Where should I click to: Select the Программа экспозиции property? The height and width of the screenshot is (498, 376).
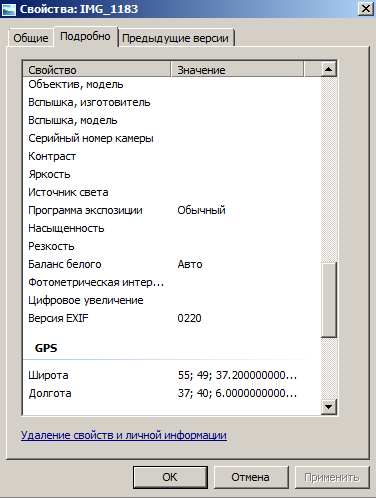click(85, 210)
